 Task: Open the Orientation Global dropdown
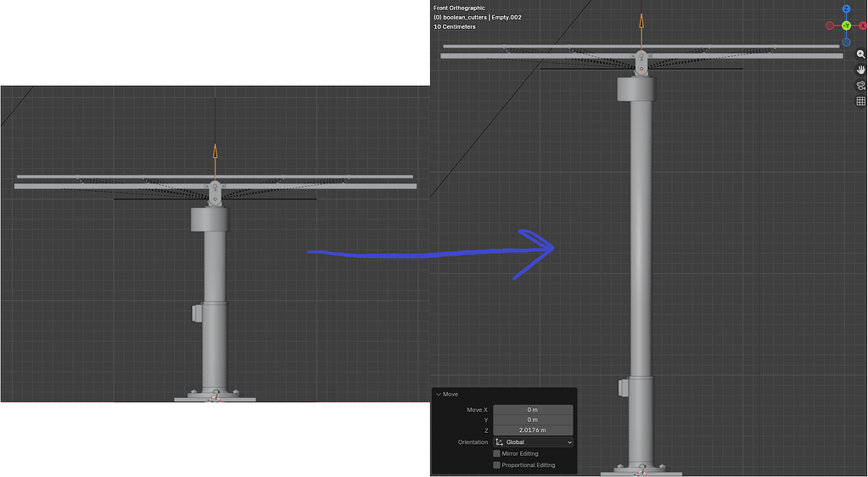click(533, 442)
